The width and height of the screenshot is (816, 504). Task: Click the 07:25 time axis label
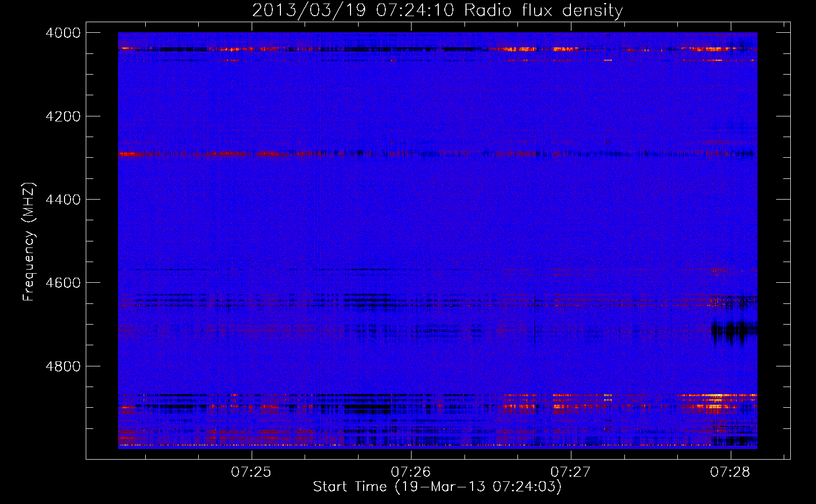point(251,472)
